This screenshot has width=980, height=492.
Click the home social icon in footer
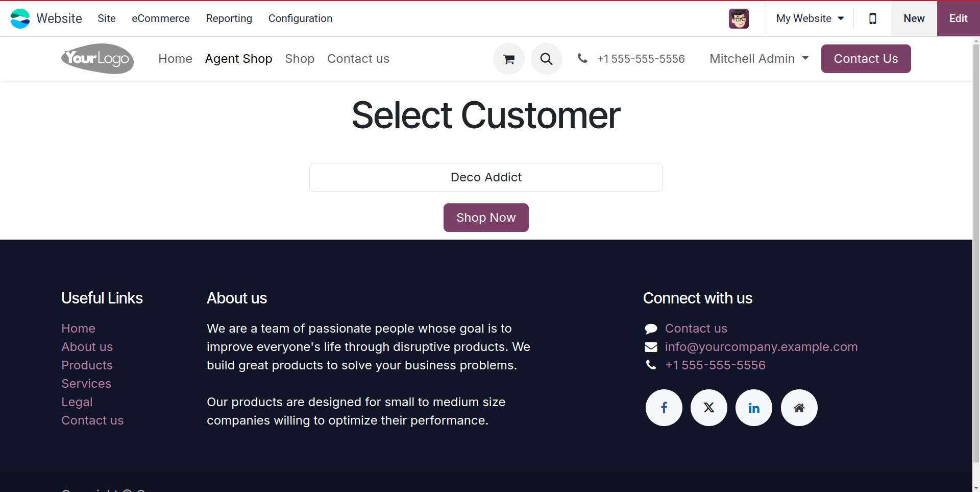(799, 408)
